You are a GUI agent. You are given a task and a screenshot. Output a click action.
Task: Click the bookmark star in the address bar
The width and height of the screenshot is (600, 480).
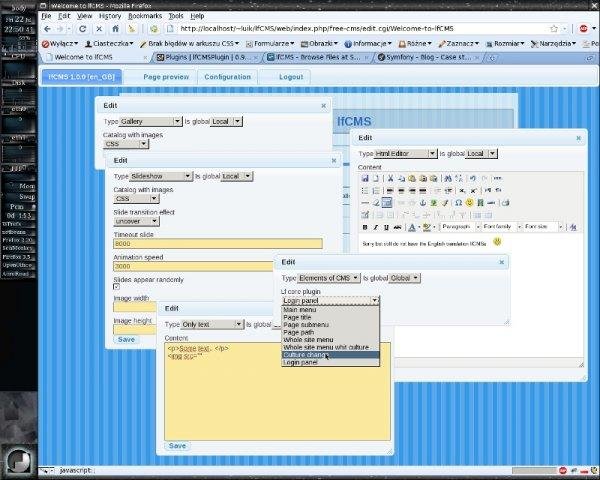(x=554, y=29)
